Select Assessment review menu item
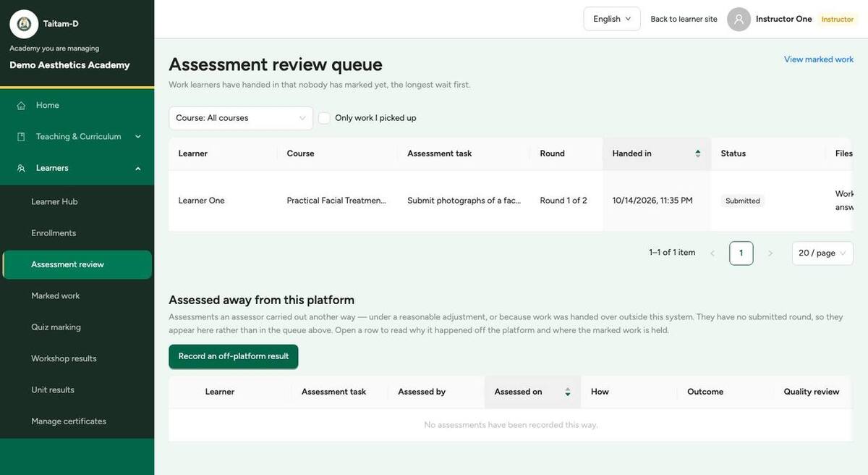Image resolution: width=868 pixels, height=475 pixels. coord(77,265)
